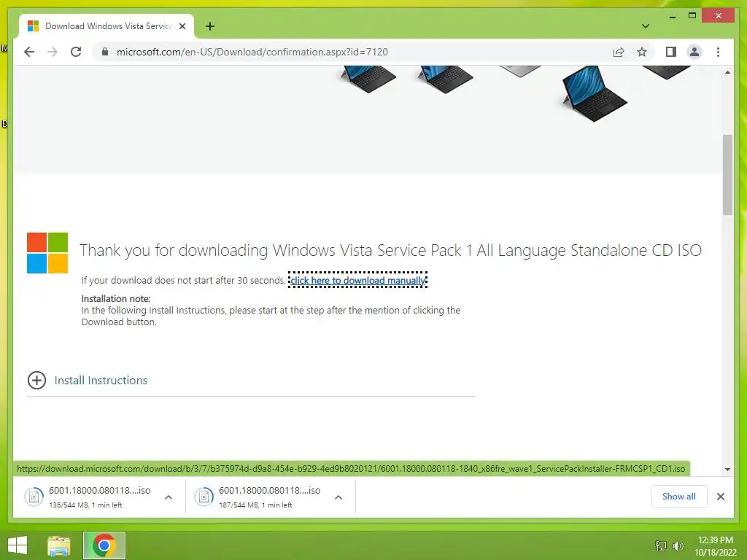Expand the Install Instructions section
Screen dimensions: 747x560
pos(36,380)
